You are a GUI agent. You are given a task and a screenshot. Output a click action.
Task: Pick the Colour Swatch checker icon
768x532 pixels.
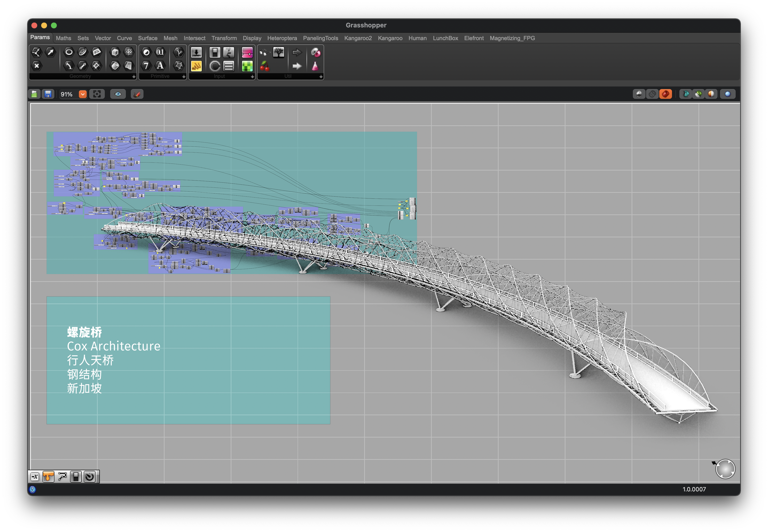tap(247, 66)
